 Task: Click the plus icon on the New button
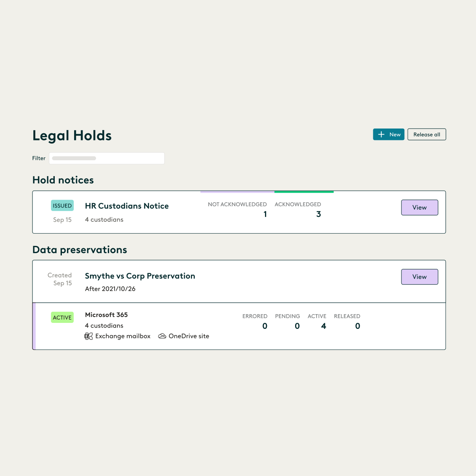(x=381, y=134)
